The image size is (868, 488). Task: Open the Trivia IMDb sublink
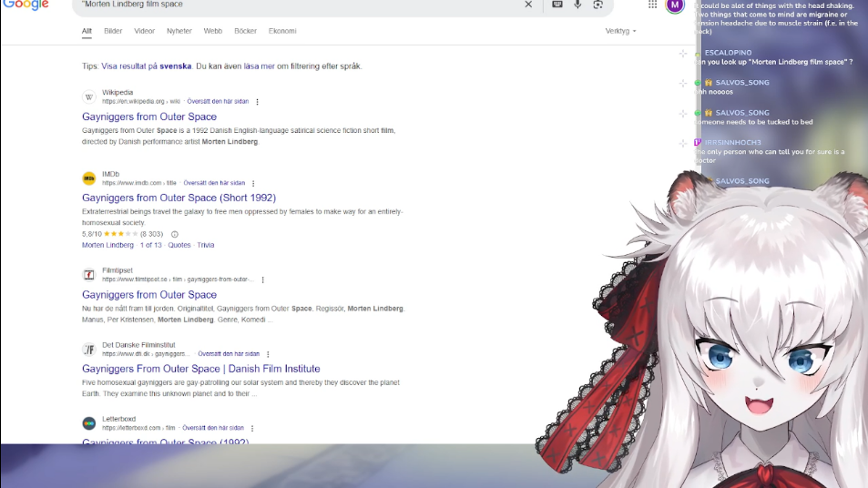pos(205,245)
